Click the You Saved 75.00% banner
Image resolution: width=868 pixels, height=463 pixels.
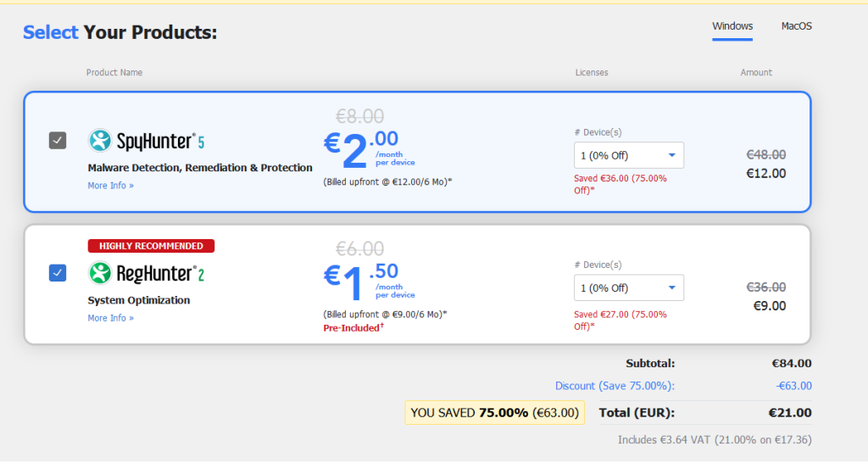pos(494,413)
